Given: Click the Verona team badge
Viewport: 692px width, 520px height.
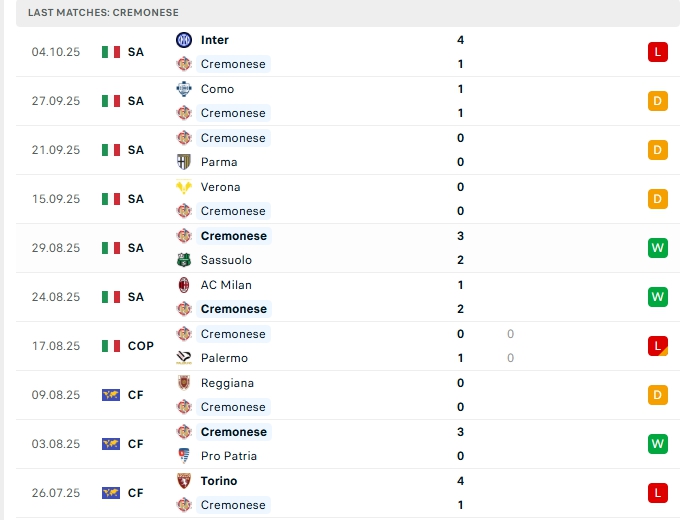Looking at the screenshot, I should coord(184,187).
